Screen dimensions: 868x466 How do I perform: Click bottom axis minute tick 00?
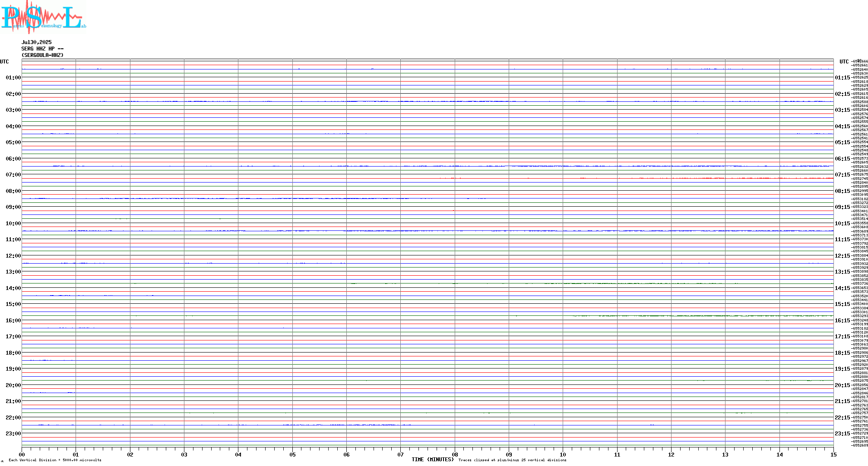tap(22, 454)
